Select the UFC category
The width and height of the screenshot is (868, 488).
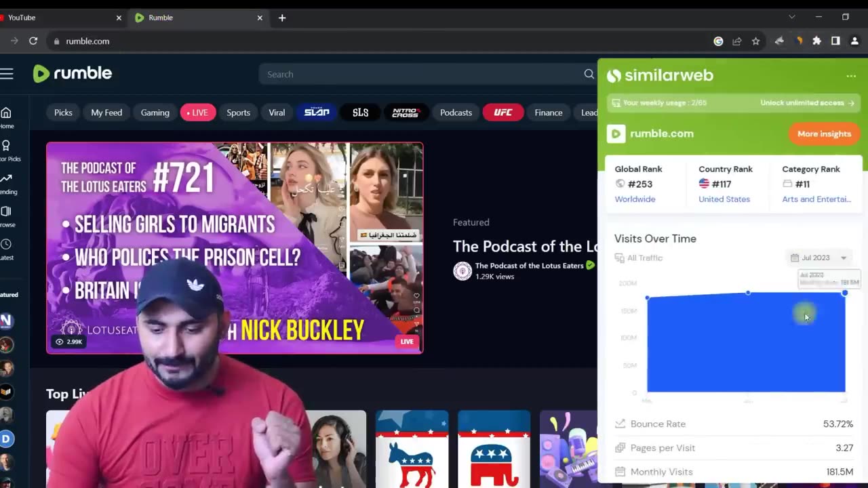[503, 113]
